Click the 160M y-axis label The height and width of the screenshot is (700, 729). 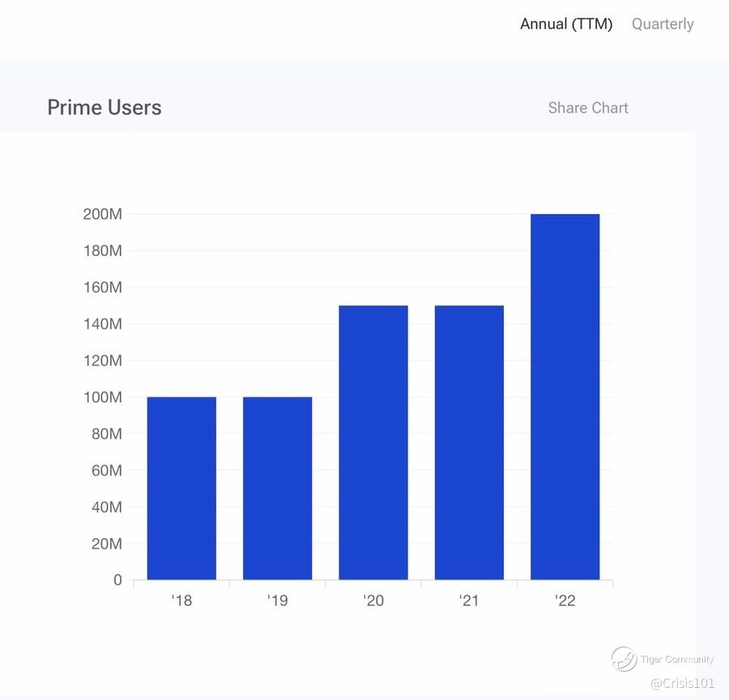102,287
